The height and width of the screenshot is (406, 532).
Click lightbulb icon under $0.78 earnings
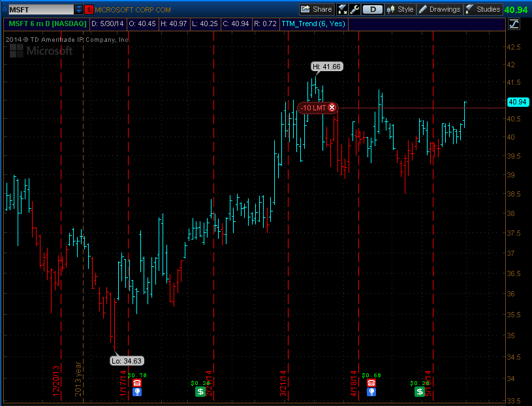(136, 392)
